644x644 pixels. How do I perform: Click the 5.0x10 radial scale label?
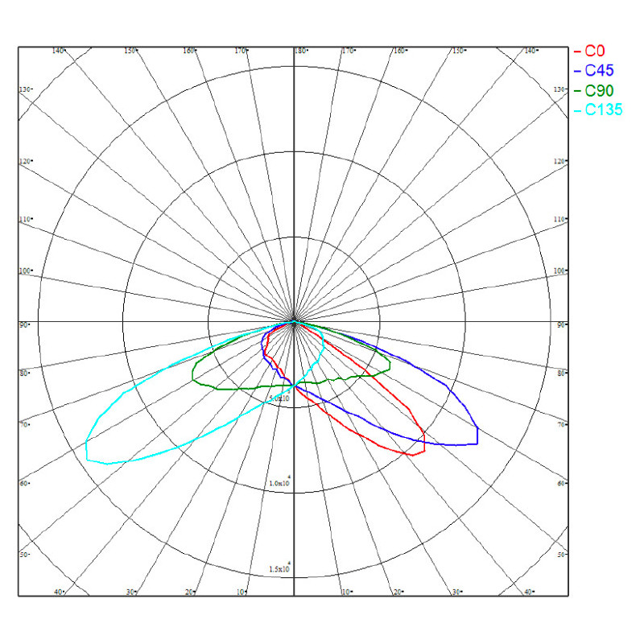pyautogui.click(x=279, y=397)
